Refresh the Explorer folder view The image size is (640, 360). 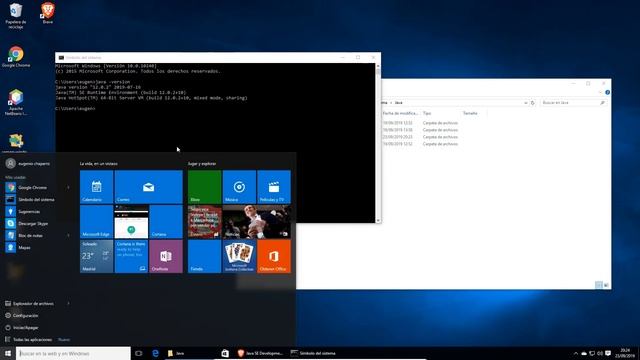[x=533, y=103]
